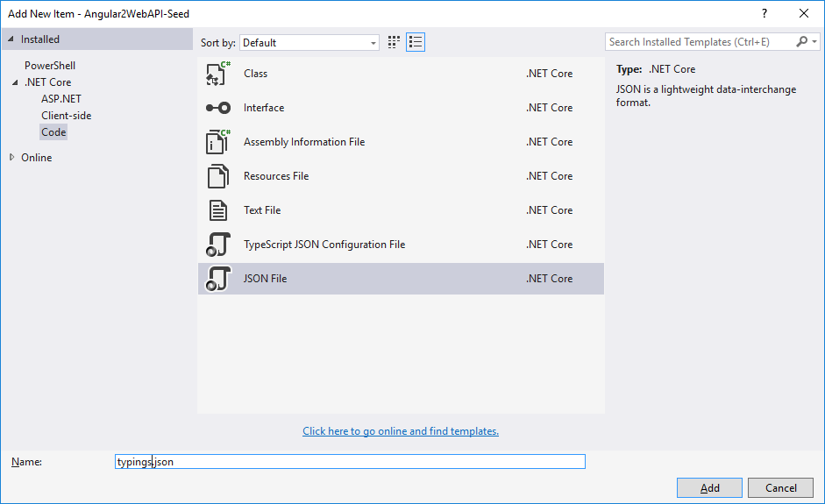Select the Text File name
Viewport: 825px width, 504px height.
coord(262,210)
